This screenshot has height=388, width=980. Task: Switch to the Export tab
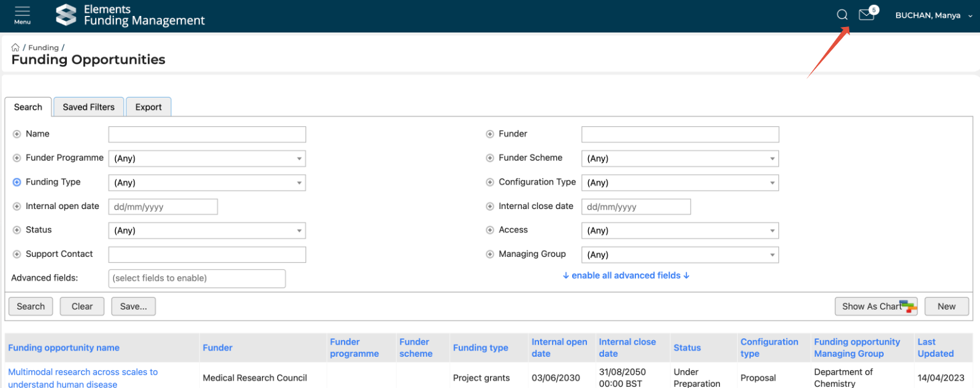(x=148, y=107)
